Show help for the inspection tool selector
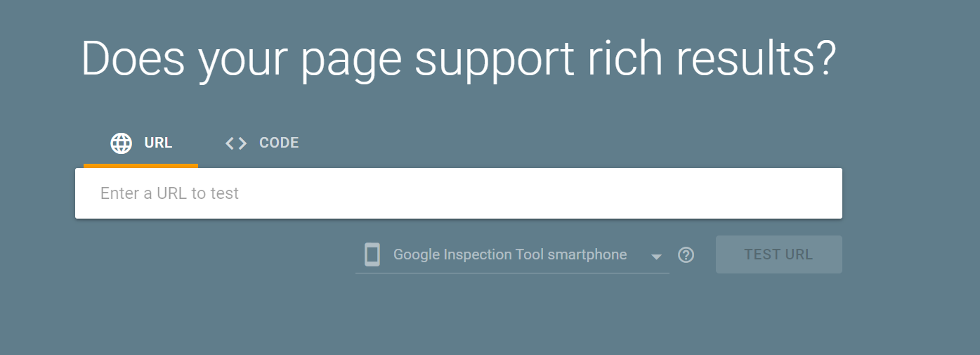This screenshot has height=355, width=980. (x=686, y=255)
